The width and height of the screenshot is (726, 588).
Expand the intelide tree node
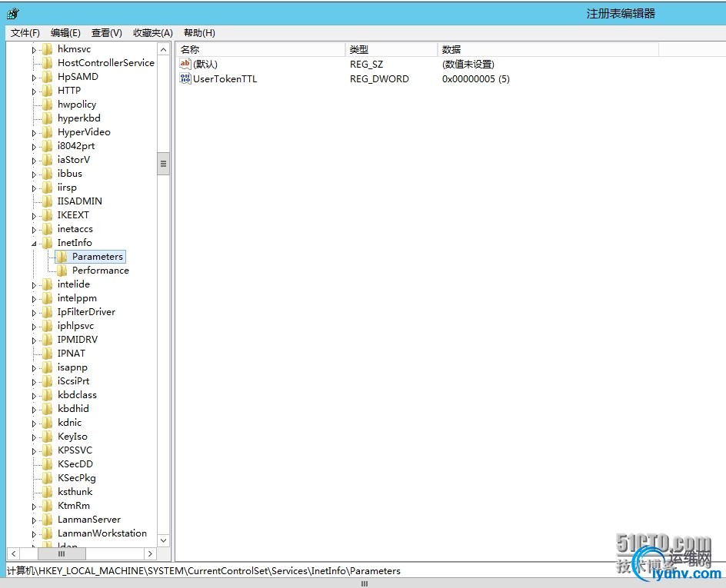[34, 285]
